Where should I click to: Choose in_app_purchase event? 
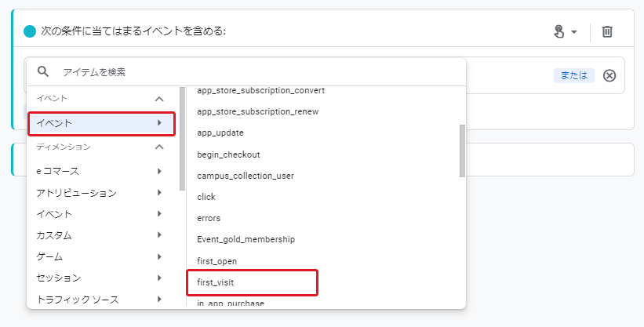pos(231,303)
